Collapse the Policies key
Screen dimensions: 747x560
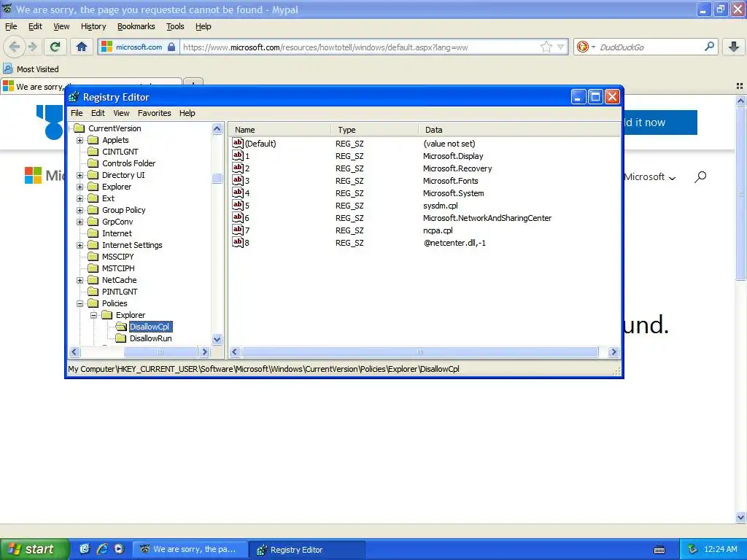pyautogui.click(x=80, y=303)
